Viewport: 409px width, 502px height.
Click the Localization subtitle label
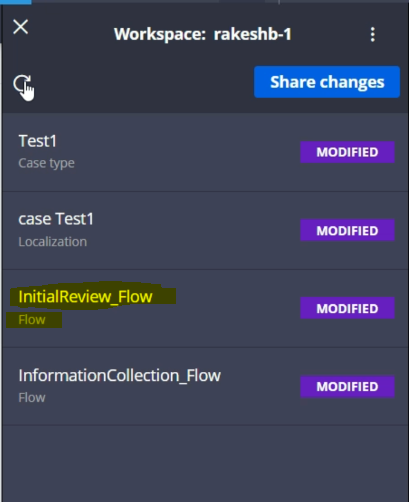point(53,242)
